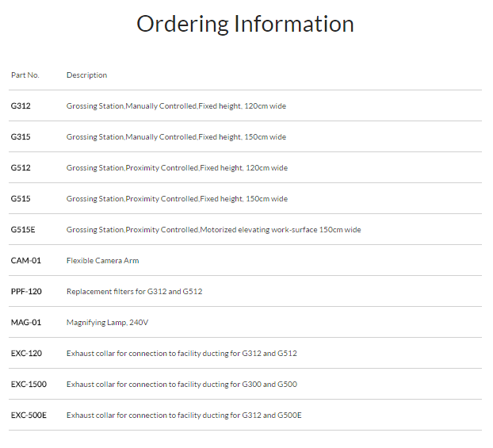This screenshot has width=493, height=448.
Task: Click the G515 part number cell
Action: [x=20, y=199]
